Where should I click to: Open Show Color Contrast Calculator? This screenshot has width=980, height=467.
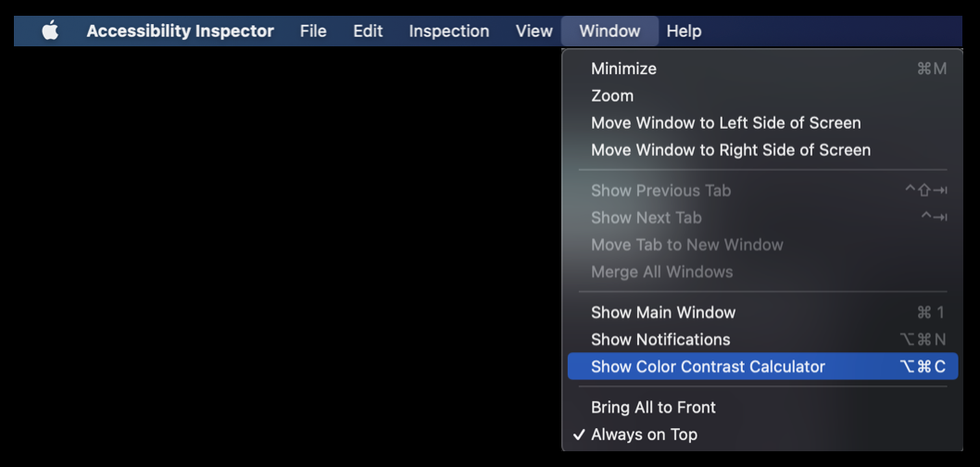point(762,366)
